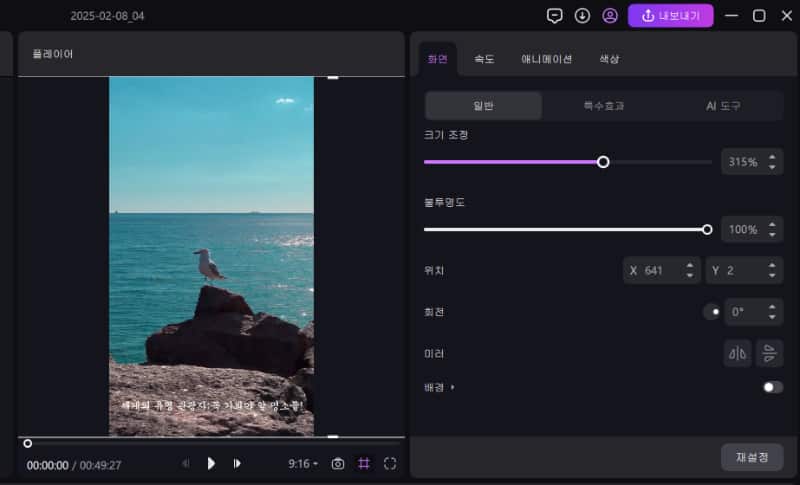This screenshot has height=485, width=800.
Task: Toggle the 배경 background switch
Action: tap(772, 387)
